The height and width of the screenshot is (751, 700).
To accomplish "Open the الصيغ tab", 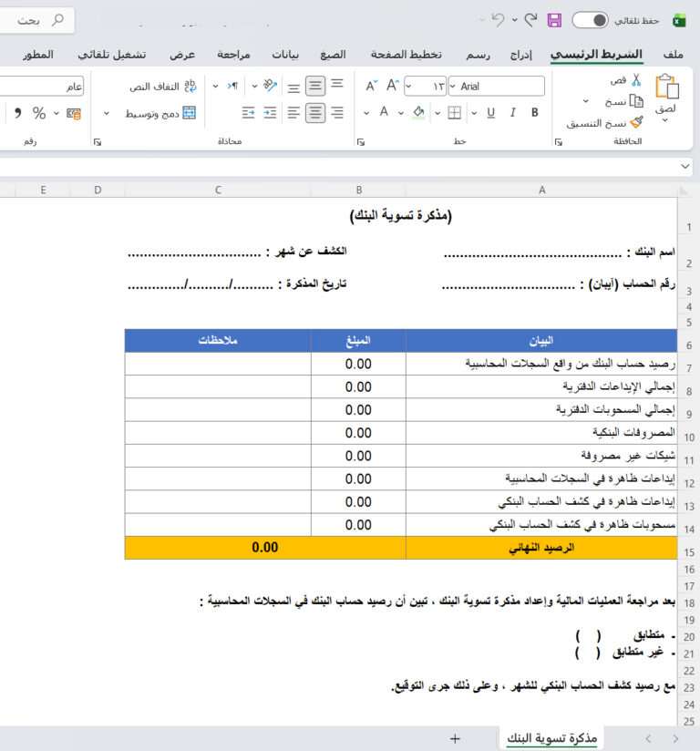I will pos(333,54).
